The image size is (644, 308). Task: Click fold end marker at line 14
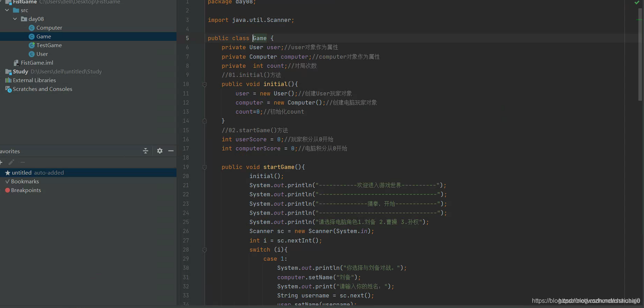click(205, 121)
